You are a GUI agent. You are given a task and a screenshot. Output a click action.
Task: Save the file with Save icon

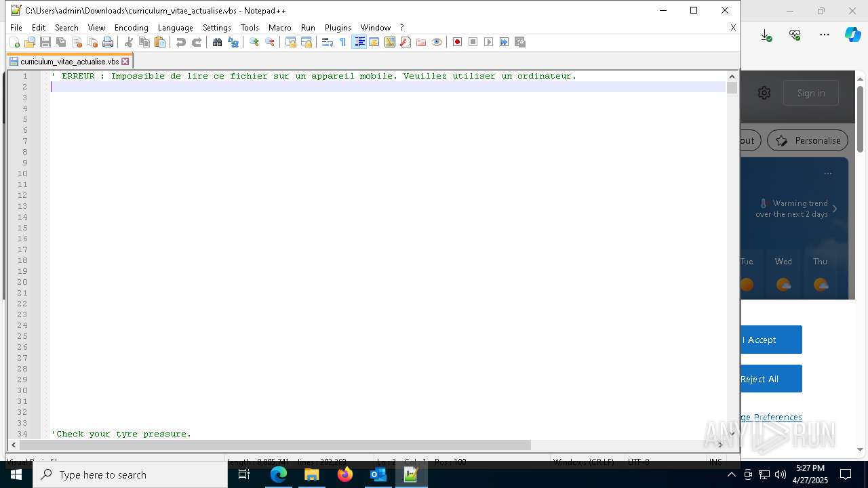click(45, 42)
